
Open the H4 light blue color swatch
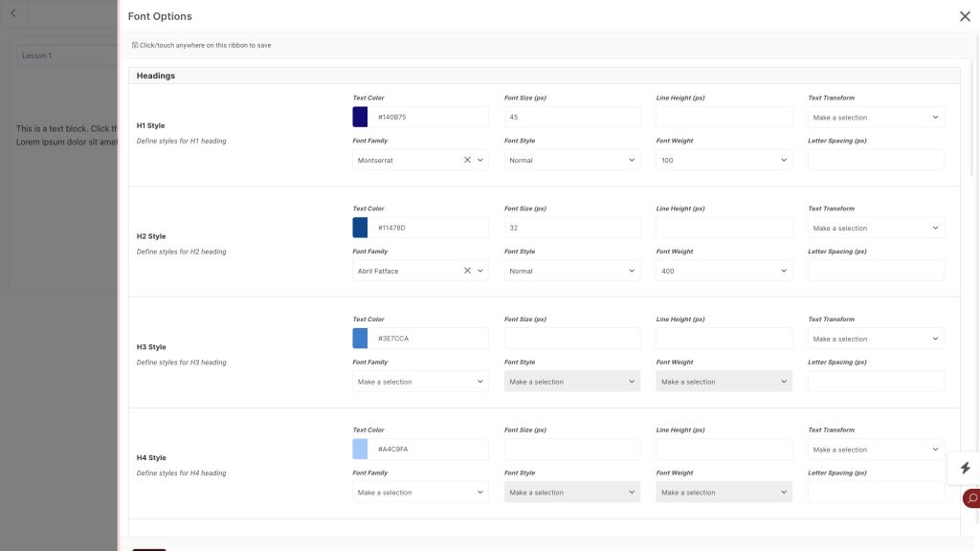361,450
